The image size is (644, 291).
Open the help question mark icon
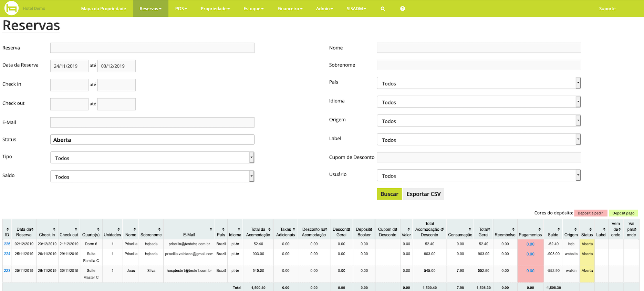pos(403,9)
